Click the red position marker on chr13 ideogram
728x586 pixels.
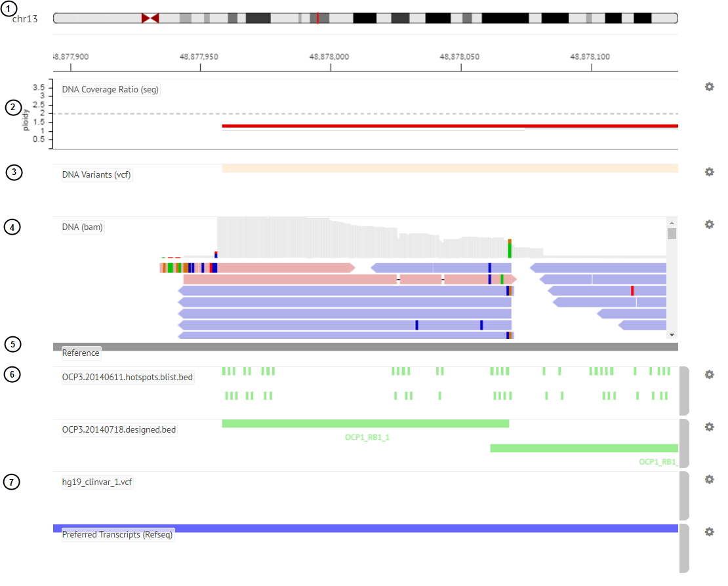[x=317, y=18]
